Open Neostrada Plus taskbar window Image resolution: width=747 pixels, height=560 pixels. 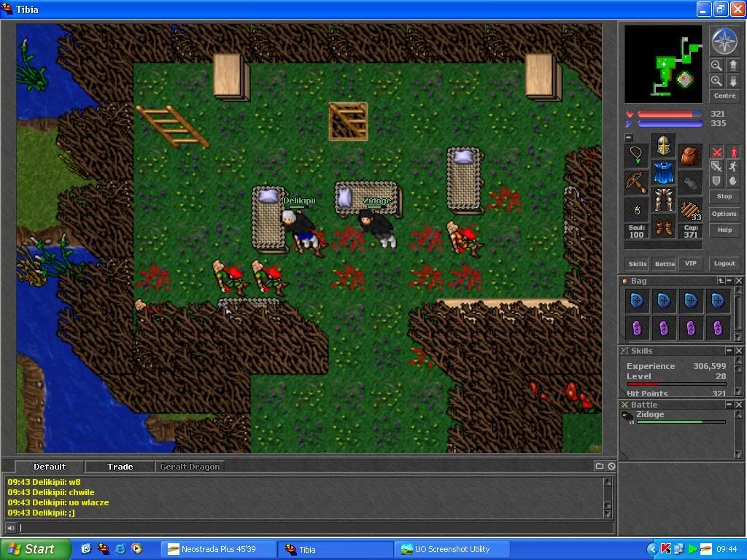(x=217, y=549)
